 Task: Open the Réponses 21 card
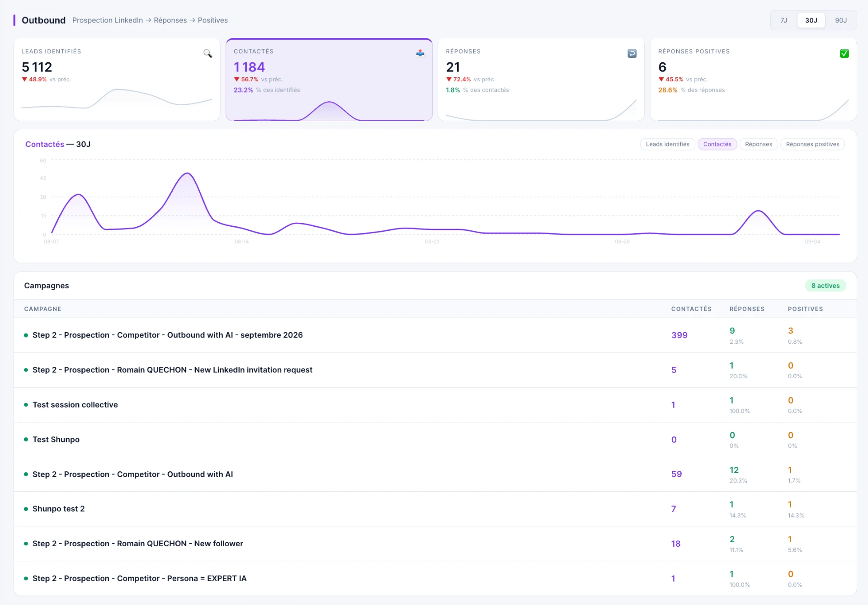[x=541, y=80]
